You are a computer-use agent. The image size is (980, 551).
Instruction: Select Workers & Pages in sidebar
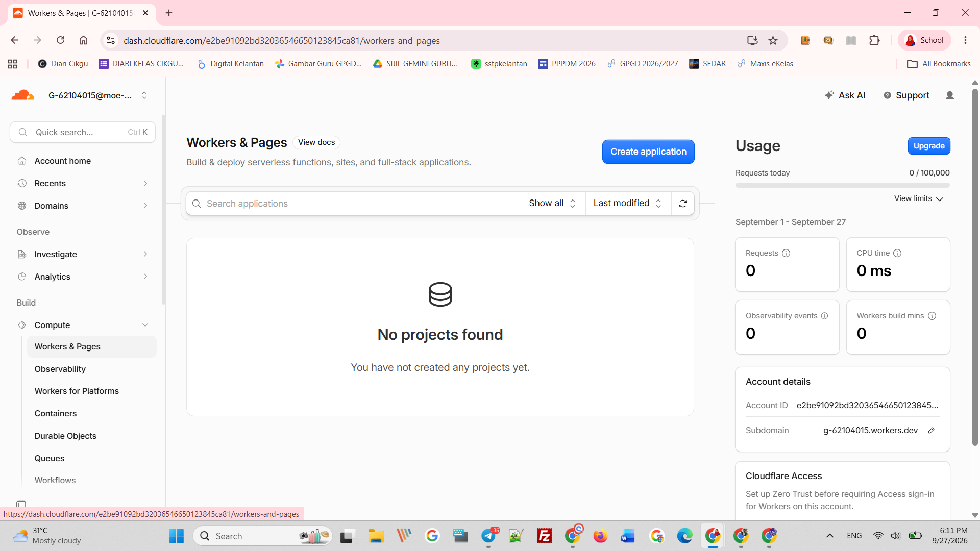pos(92,346)
